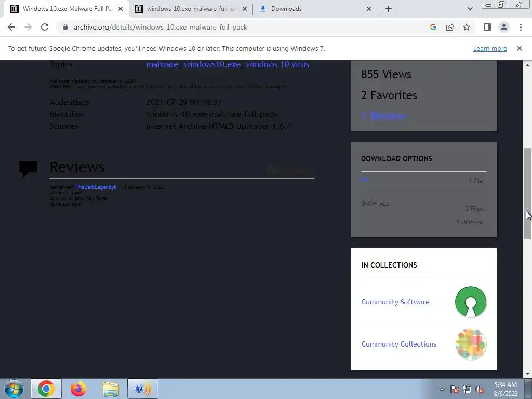532x399 pixels.
Task: Click the scrollbar up arrow
Action: 527,64
